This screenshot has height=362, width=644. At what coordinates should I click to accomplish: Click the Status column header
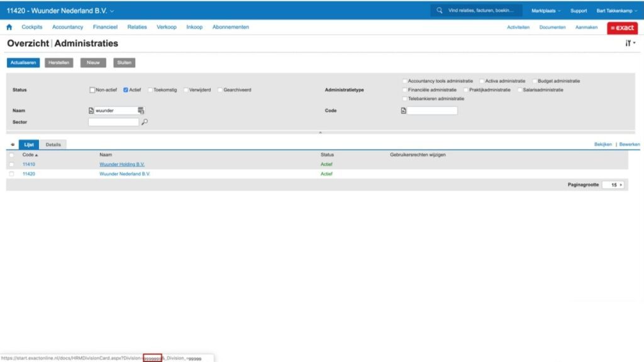pyautogui.click(x=327, y=155)
